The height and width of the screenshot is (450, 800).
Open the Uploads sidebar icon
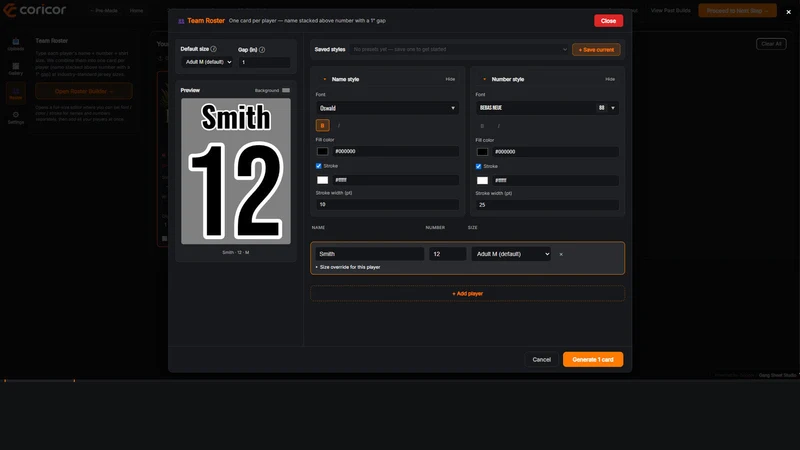16,44
